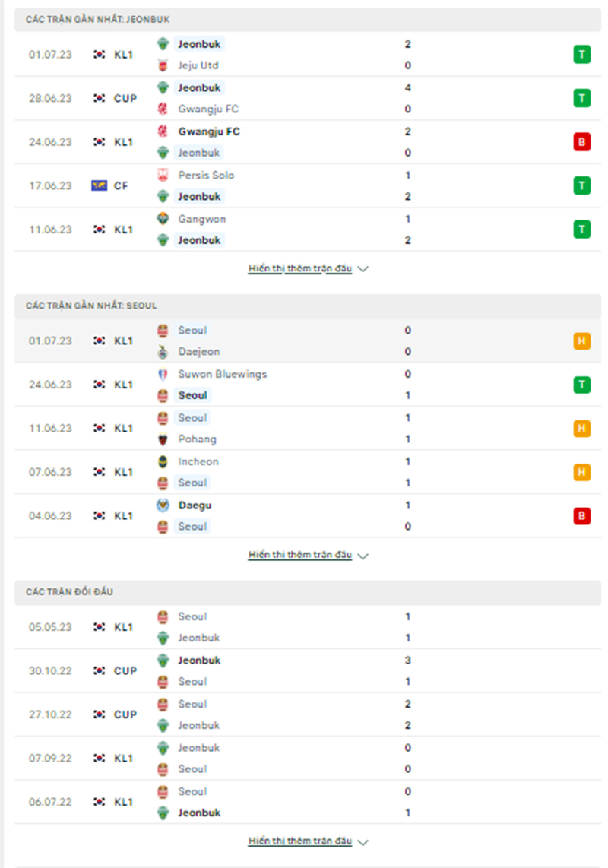Viewport: 608px width, 868px height.
Task: Click the Pohang team logo
Action: (x=163, y=439)
